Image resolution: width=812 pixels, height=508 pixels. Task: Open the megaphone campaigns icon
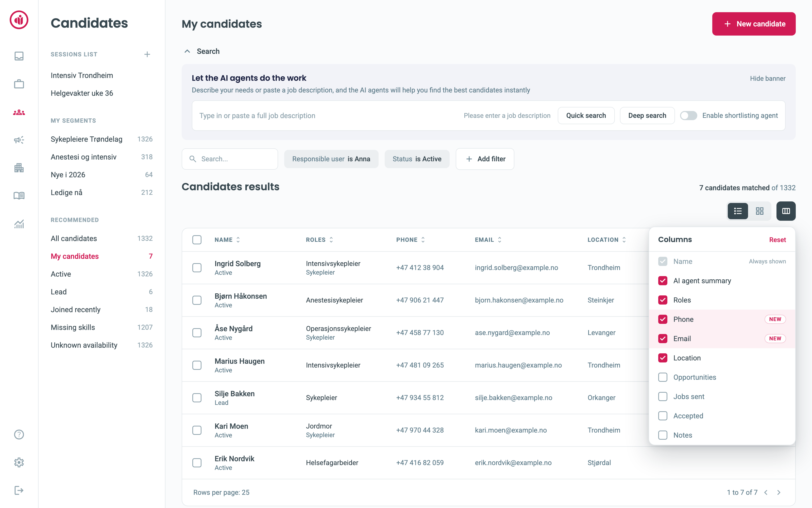[19, 140]
